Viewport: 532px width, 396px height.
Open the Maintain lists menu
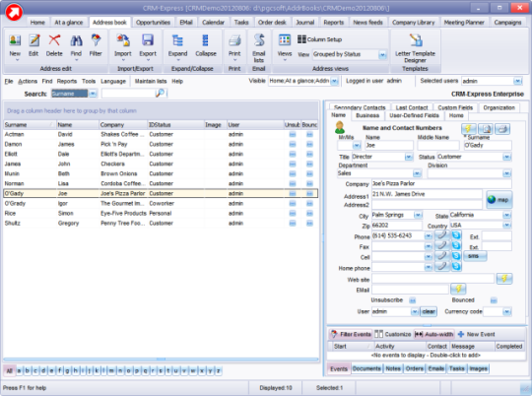tap(151, 81)
